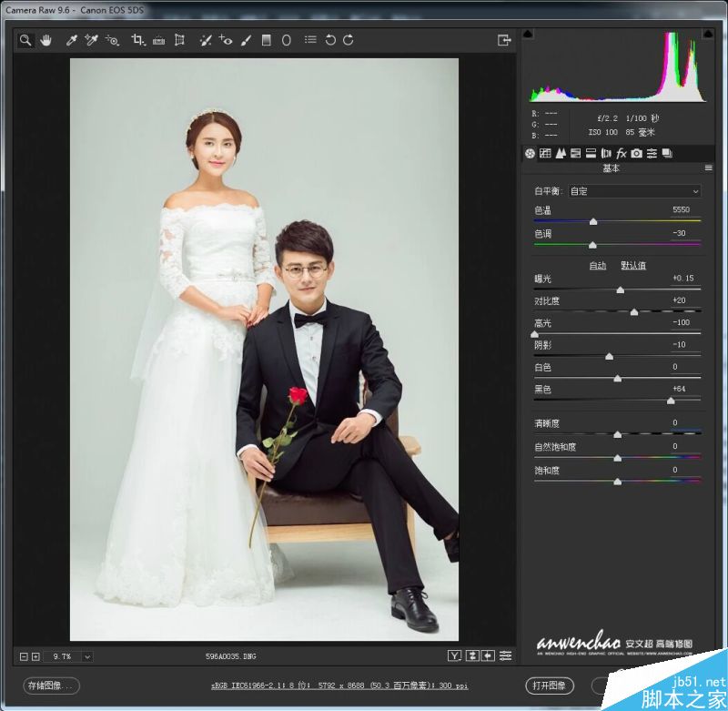Viewport: 728px width, 711px height.
Task: Open the HSL / Grayscale panel tab
Action: point(576,153)
